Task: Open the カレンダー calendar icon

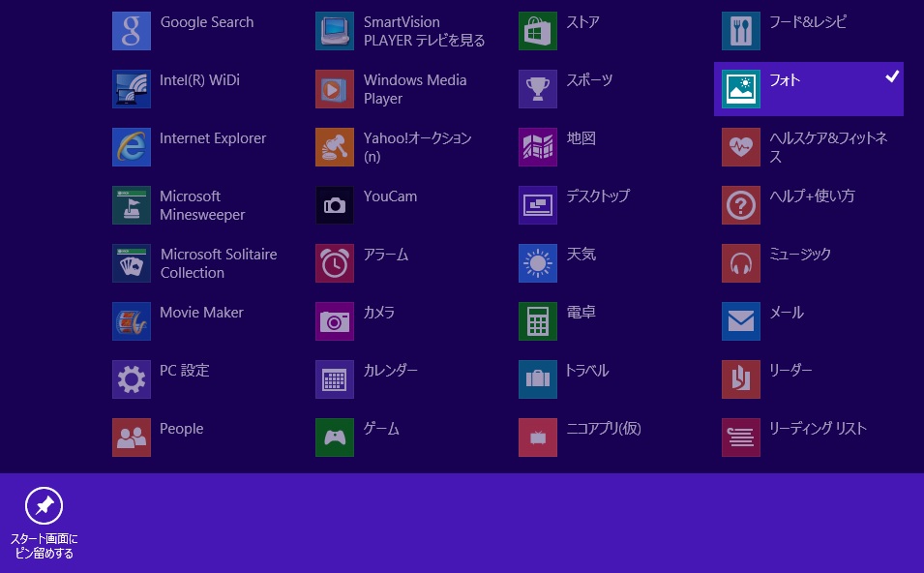Action: (335, 379)
